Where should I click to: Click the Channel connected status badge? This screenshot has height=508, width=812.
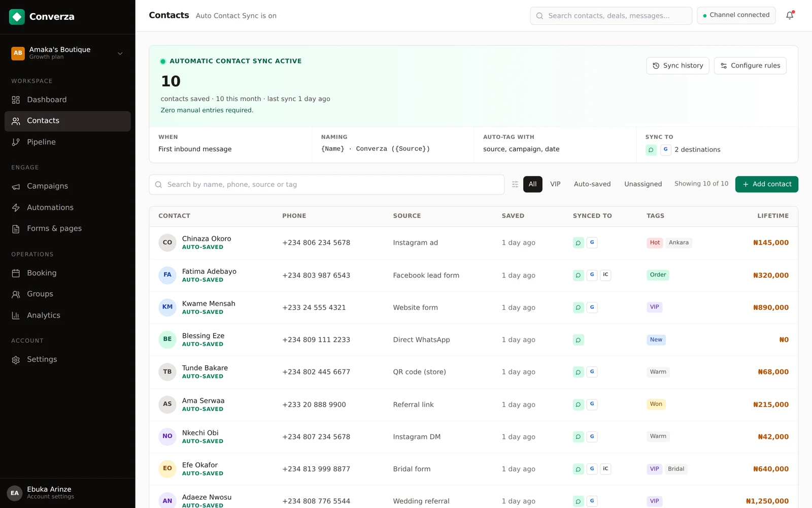[x=736, y=15]
